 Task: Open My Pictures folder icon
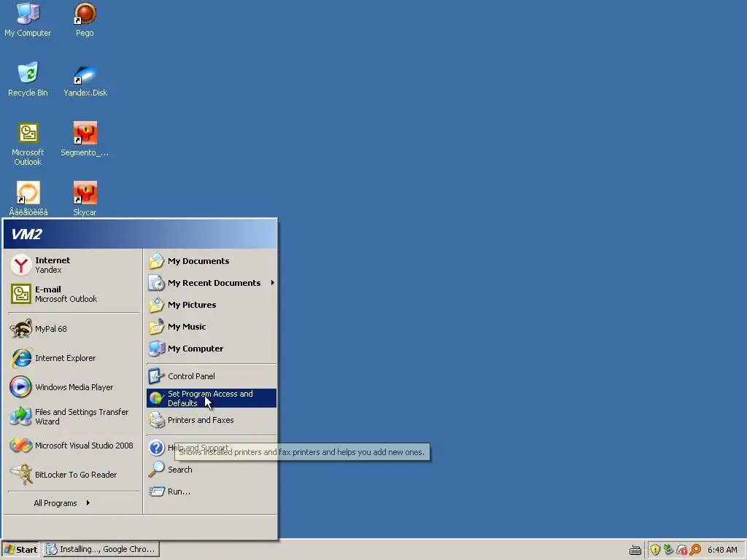point(156,305)
